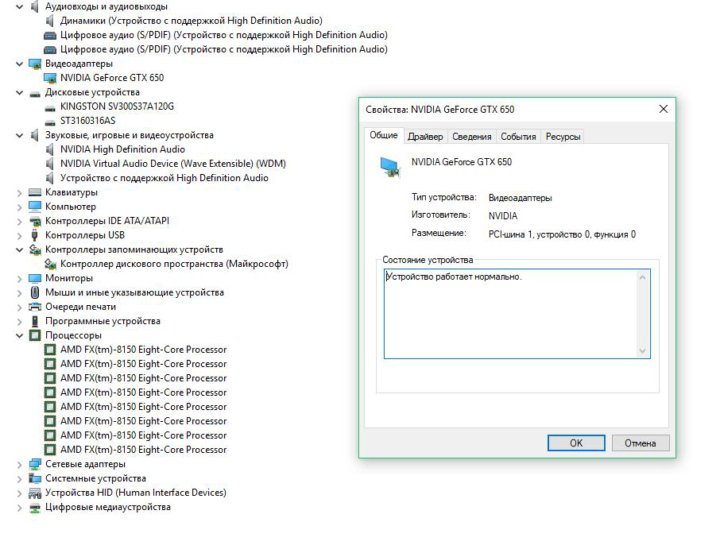Collapse the Дисковые устройства node
Screen dimensions: 720x553
click(19, 92)
